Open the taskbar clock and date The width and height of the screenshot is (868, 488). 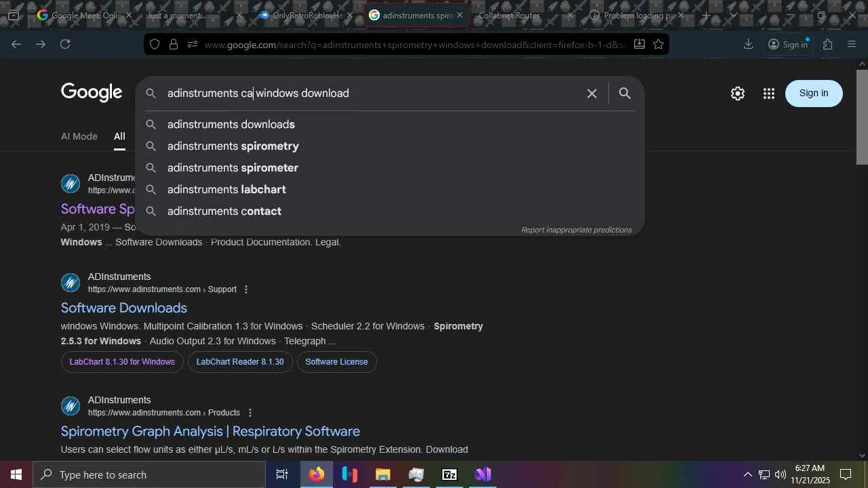812,474
